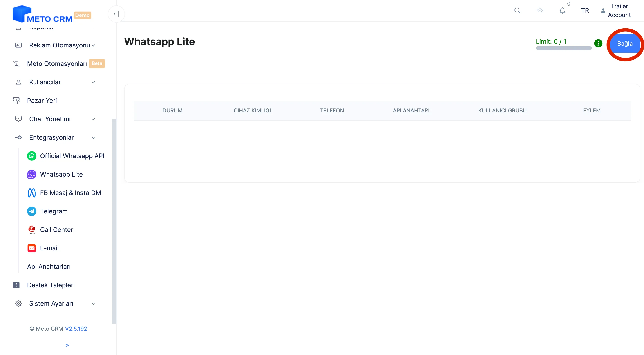
Task: Open FB Mesaj & Insta DM integration
Action: pos(71,193)
